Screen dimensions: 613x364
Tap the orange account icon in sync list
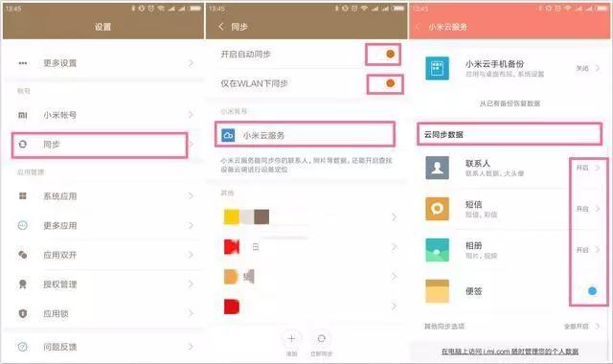[x=231, y=277]
